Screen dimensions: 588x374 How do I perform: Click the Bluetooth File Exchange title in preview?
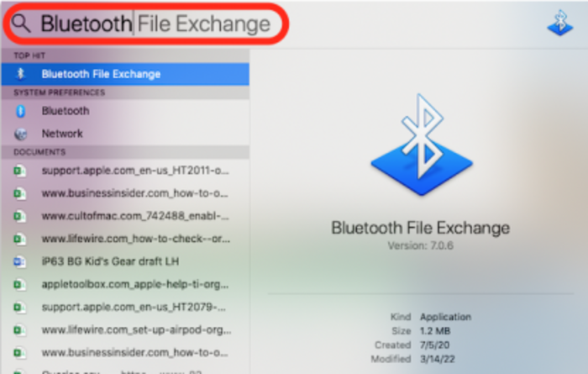coord(420,228)
